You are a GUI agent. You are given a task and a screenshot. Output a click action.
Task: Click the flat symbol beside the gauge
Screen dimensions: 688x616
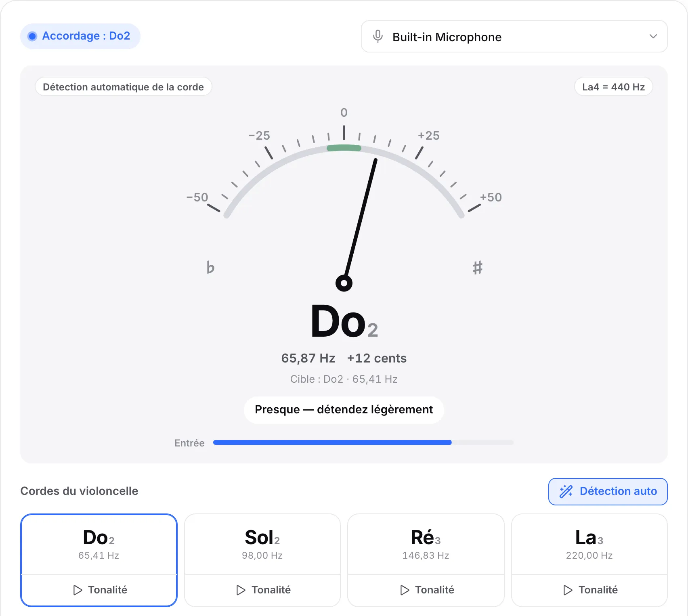(210, 267)
